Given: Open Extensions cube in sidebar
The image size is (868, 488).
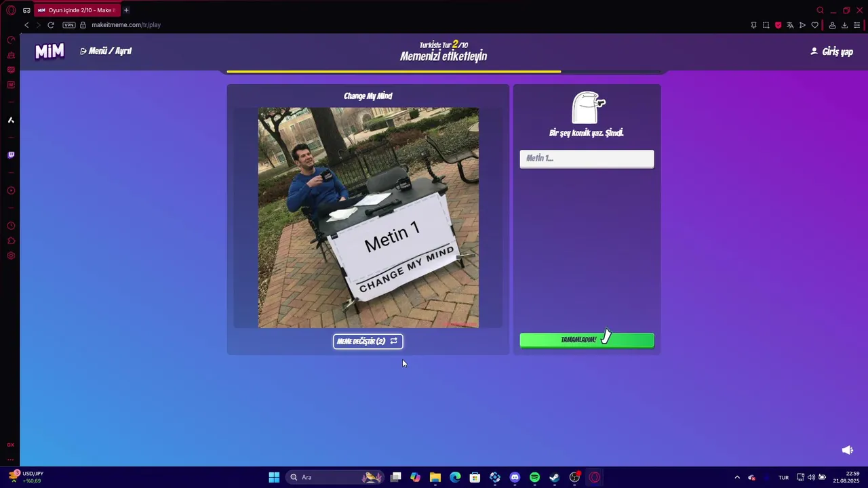Looking at the screenshot, I should tap(11, 241).
